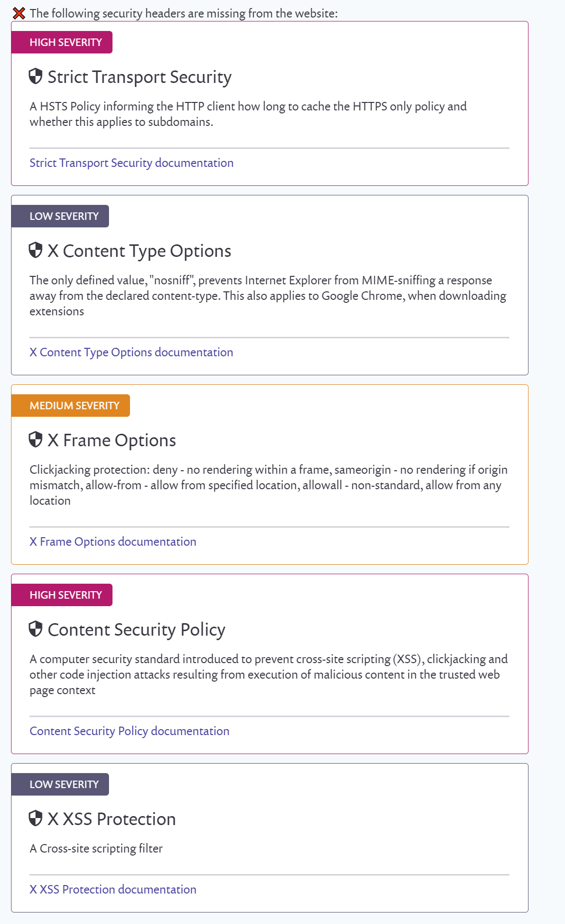The image size is (565, 924).
Task: Click the Strict Transport Security heading
Action: point(140,77)
